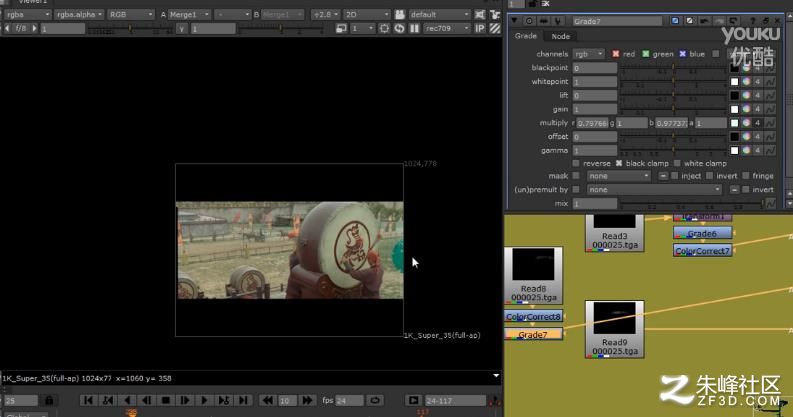Click the blackpoint color swatch
The height and width of the screenshot is (417, 793).
coord(734,68)
